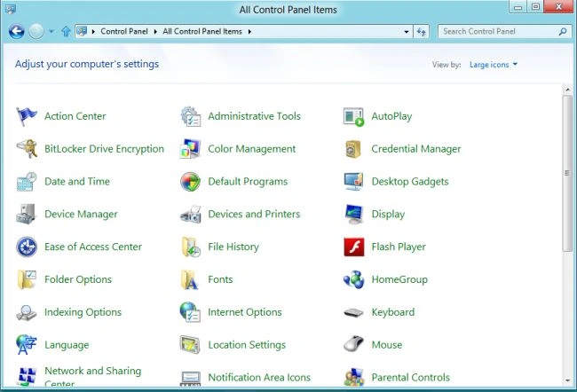Screen dimensions: 577x392
Task: Open the Indexing Options magnifier icon
Action: [27, 312]
